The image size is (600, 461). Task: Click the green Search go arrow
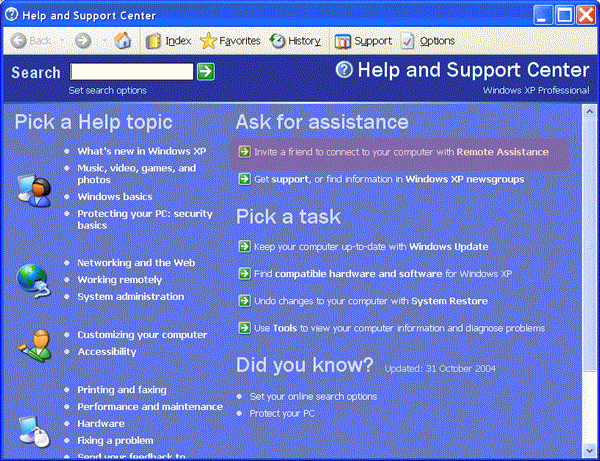click(x=206, y=72)
